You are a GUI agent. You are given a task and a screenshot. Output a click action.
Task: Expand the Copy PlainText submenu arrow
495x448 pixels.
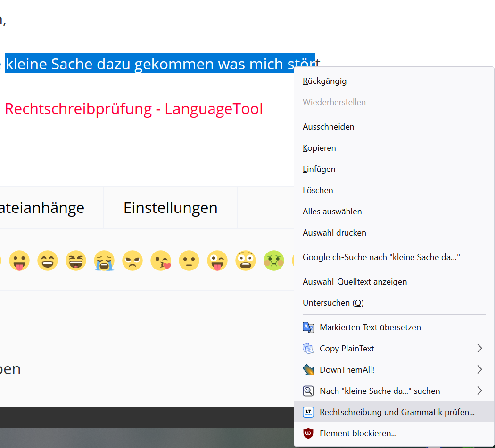tap(479, 348)
